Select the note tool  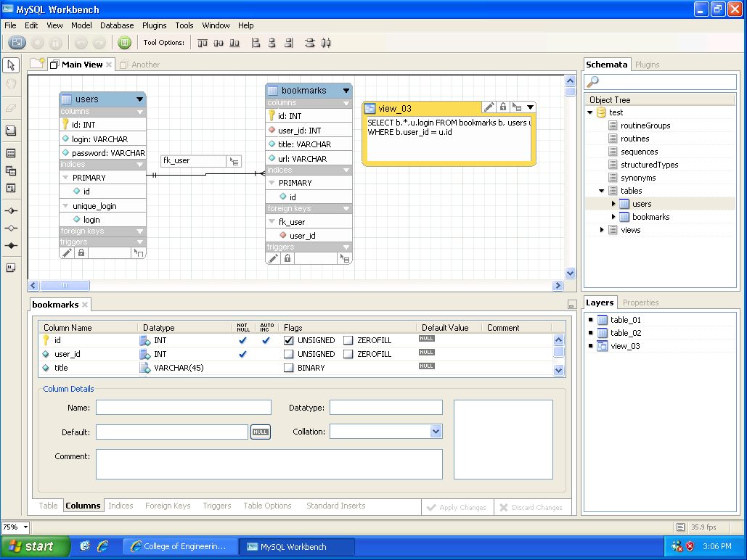[11, 268]
